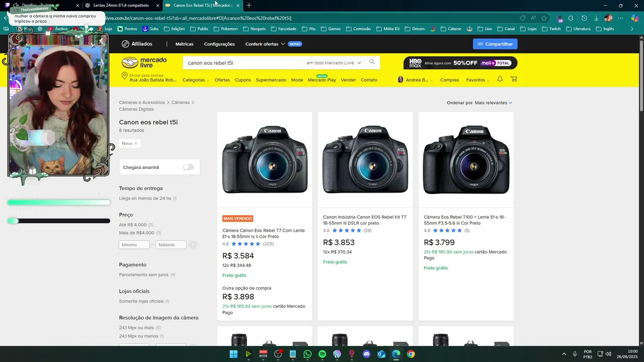
Task: Open new browser tab
Action: (x=249, y=5)
